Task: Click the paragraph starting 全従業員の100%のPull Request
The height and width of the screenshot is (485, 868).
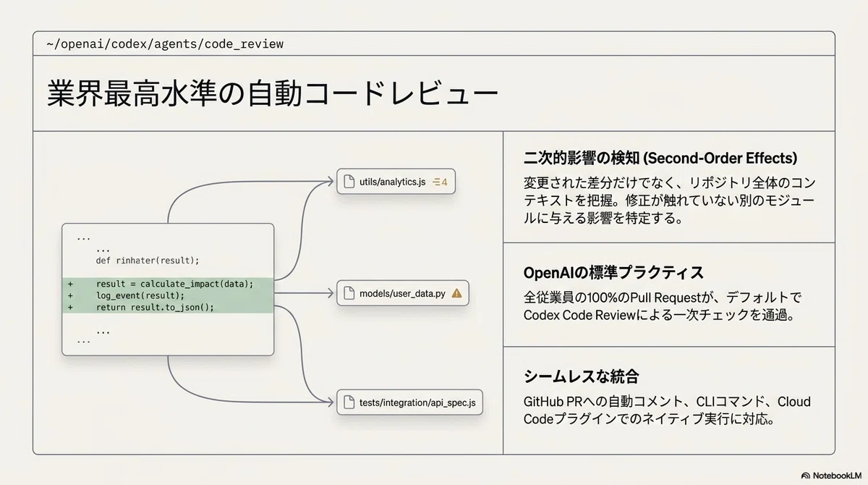Action: point(663,306)
